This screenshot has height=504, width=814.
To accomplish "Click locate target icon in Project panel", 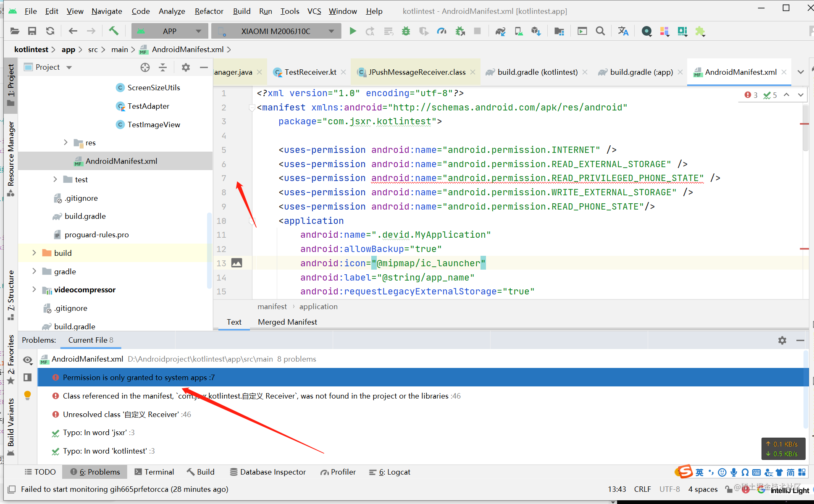I will click(x=145, y=67).
